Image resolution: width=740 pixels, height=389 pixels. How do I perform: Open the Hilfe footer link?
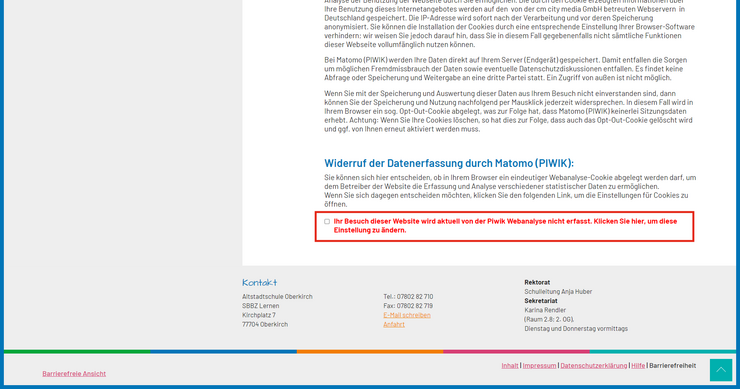638,365
